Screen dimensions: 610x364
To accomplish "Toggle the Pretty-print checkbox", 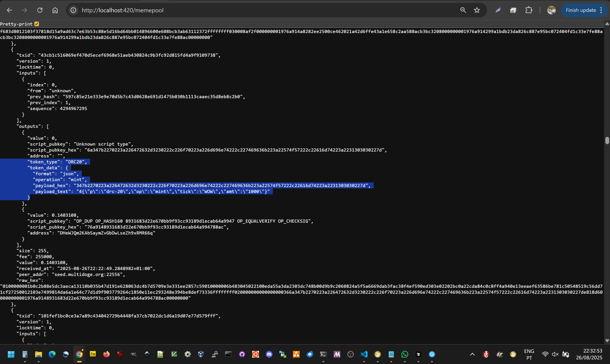I will coord(37,24).
